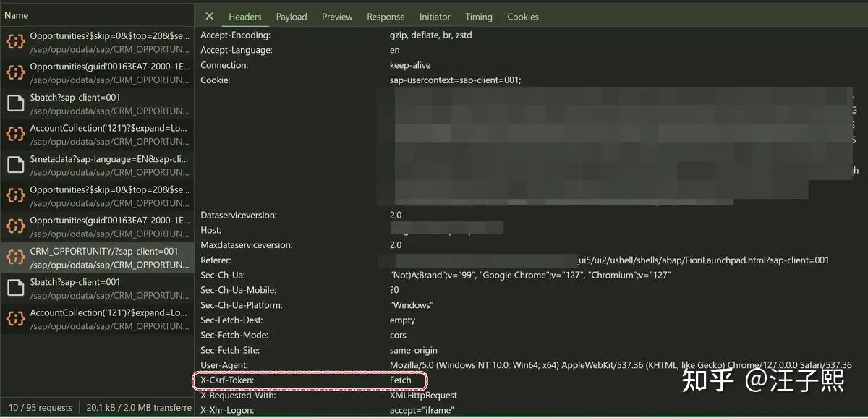The height and width of the screenshot is (418, 868).
Task: View the Timing tab
Action: 479,17
